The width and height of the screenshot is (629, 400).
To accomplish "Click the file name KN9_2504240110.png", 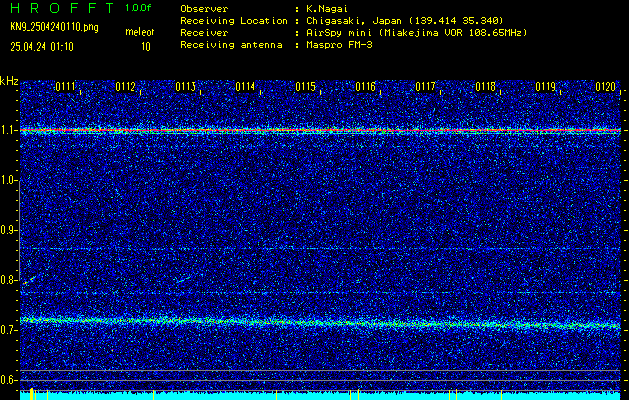I will coord(54,27).
